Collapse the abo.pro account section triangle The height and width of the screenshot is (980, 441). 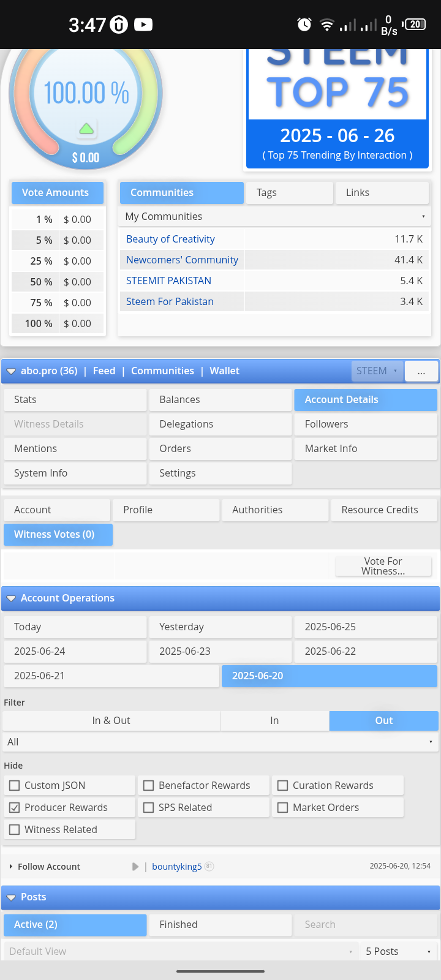11,371
